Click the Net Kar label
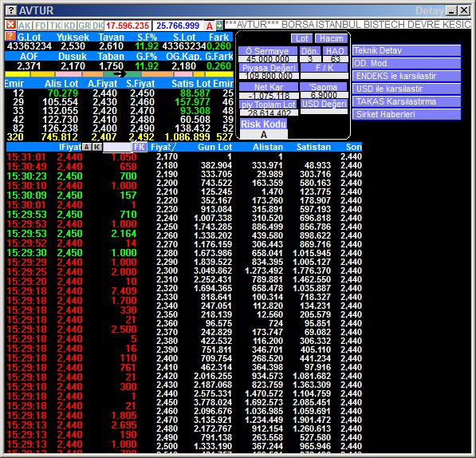This screenshot has width=476, height=458. tap(269, 87)
